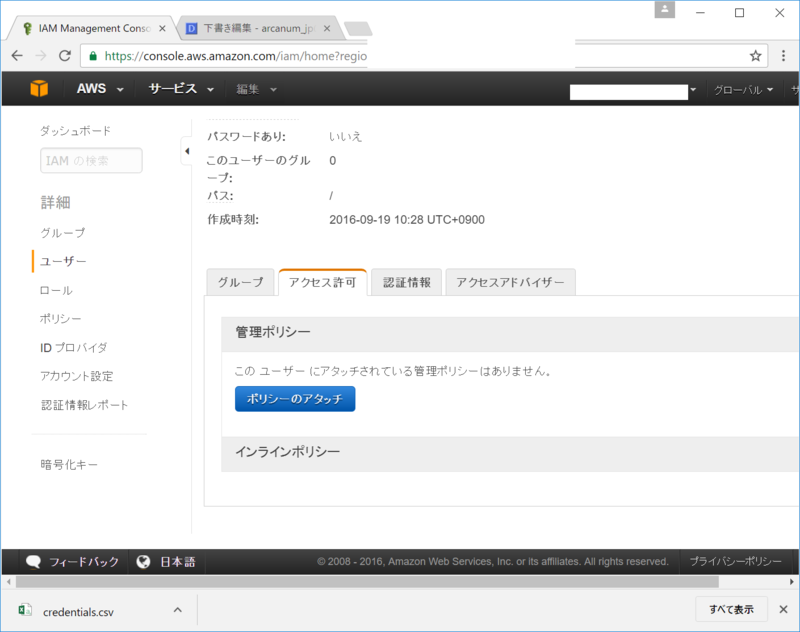Viewport: 800px width, 632px height.
Task: Click the feedback speech bubble icon
Action: 33,561
